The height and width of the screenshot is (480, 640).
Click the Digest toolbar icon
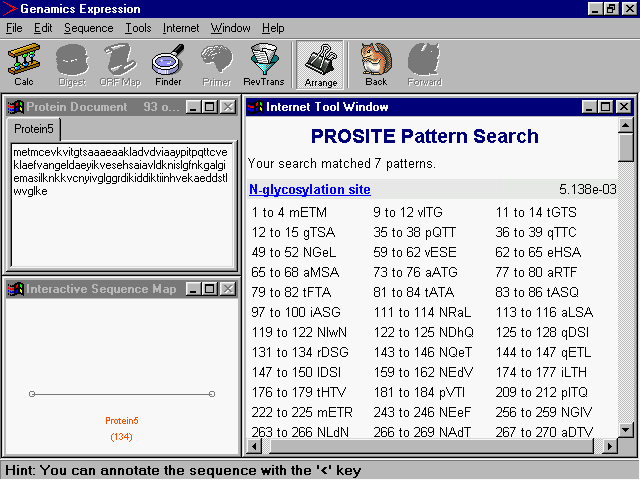pos(72,64)
